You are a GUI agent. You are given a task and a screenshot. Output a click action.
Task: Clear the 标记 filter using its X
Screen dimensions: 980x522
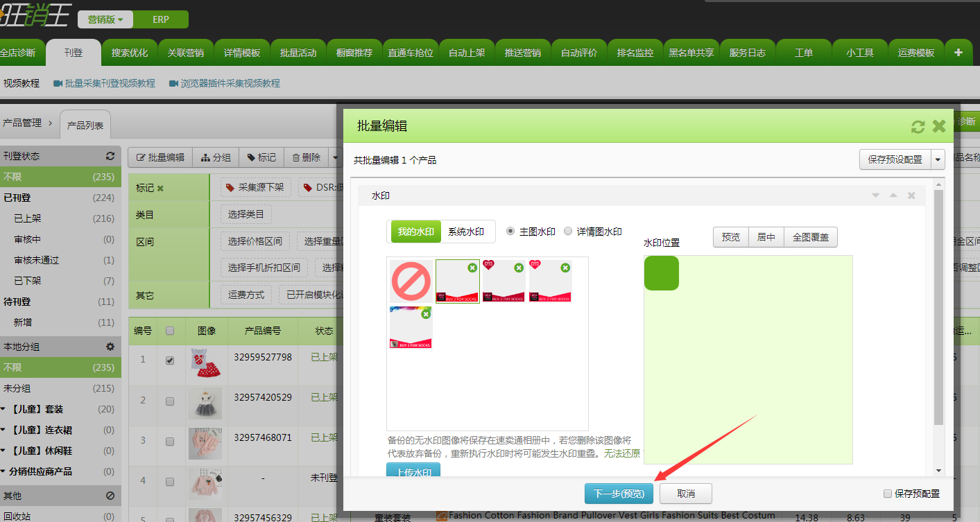click(x=160, y=188)
